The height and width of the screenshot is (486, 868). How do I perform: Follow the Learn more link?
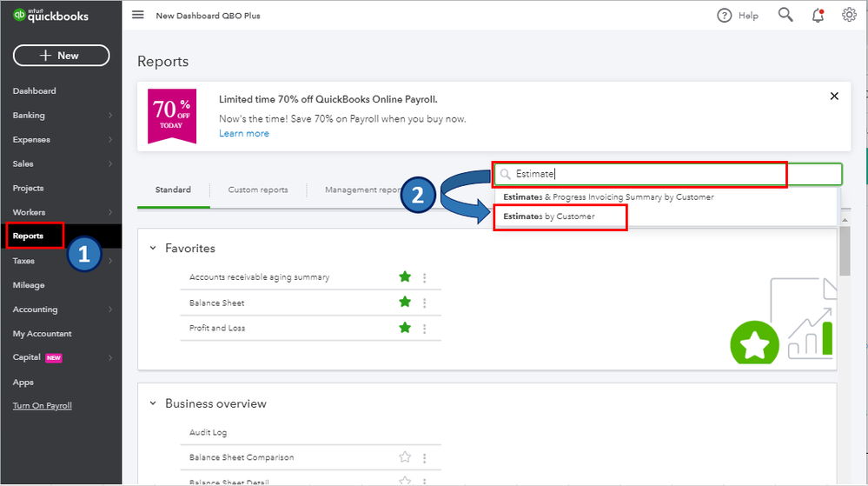244,134
